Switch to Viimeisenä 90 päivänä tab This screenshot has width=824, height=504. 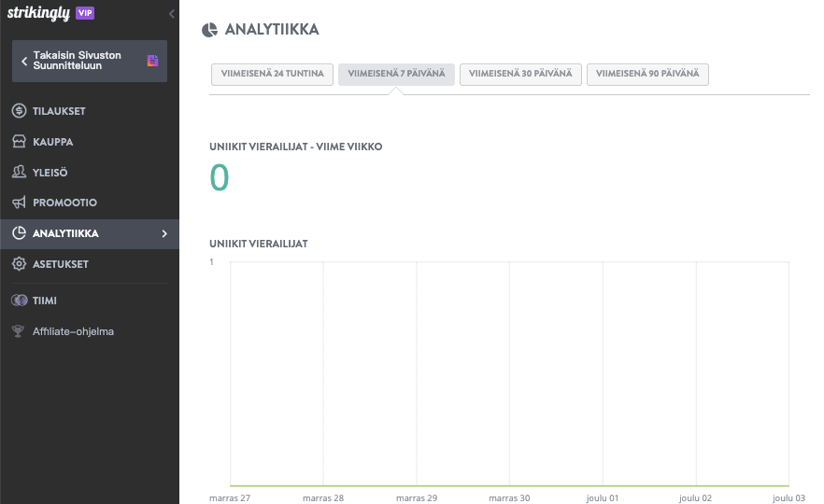pyautogui.click(x=647, y=74)
